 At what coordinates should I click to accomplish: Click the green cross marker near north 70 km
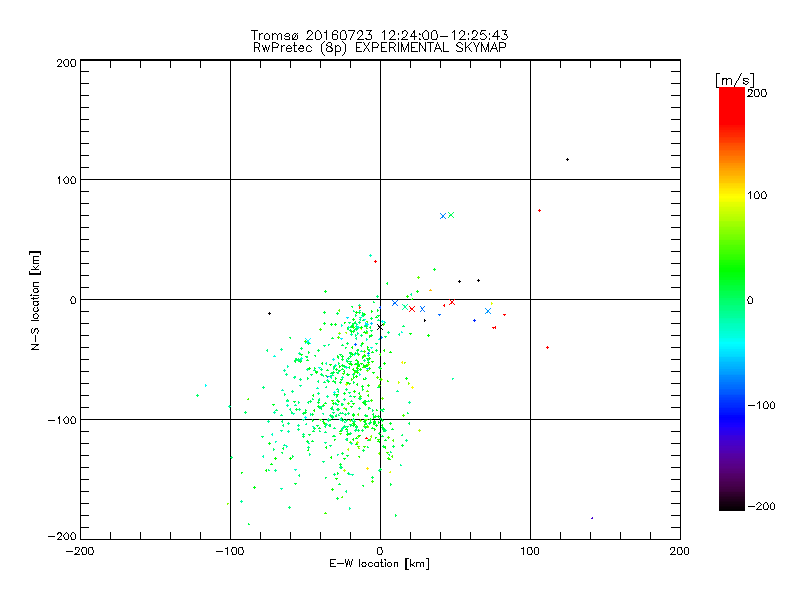pos(451,215)
